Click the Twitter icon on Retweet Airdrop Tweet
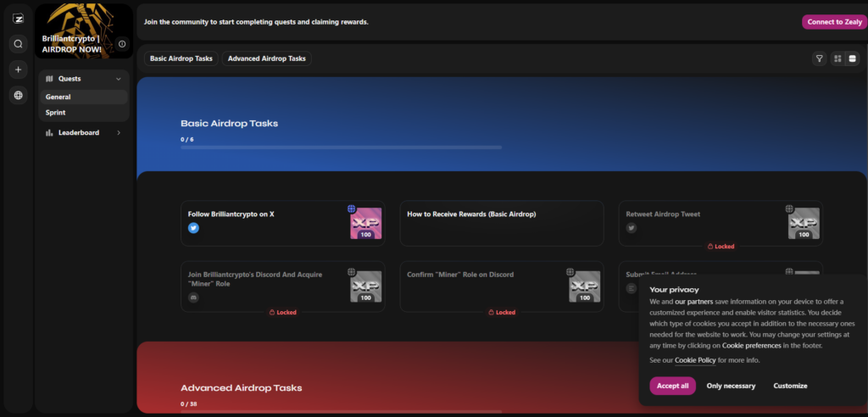The height and width of the screenshot is (417, 868). tap(632, 228)
